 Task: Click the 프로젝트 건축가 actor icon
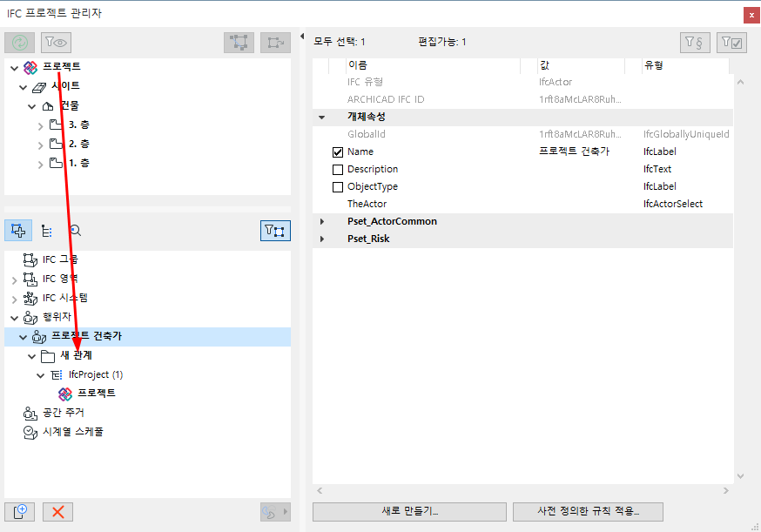39,336
